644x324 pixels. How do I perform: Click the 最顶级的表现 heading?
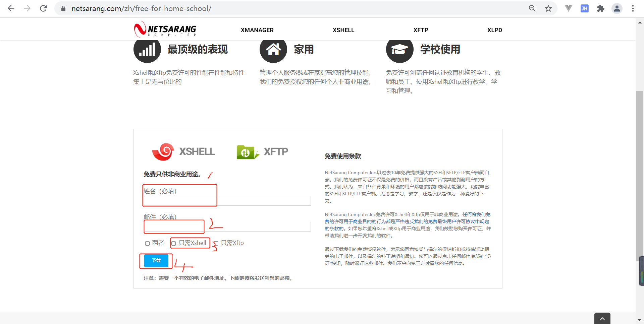198,50
